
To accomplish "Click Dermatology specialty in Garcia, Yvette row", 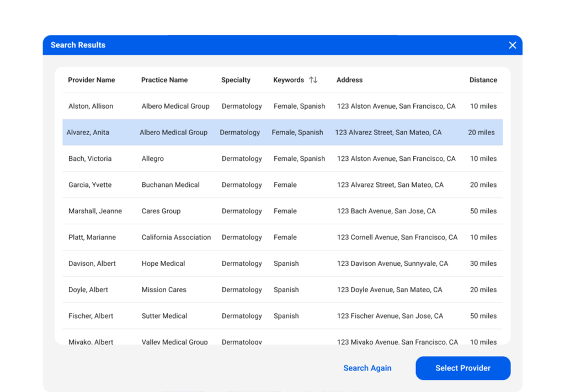I will pyautogui.click(x=242, y=185).
